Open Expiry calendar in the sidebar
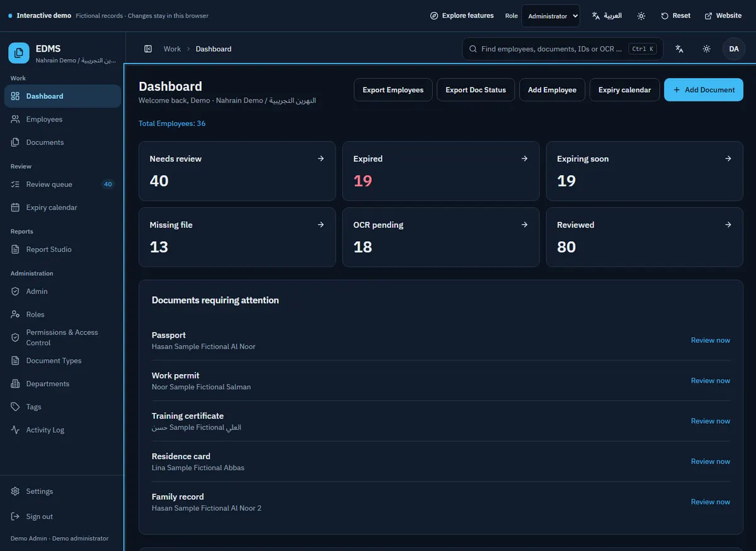 62,208
